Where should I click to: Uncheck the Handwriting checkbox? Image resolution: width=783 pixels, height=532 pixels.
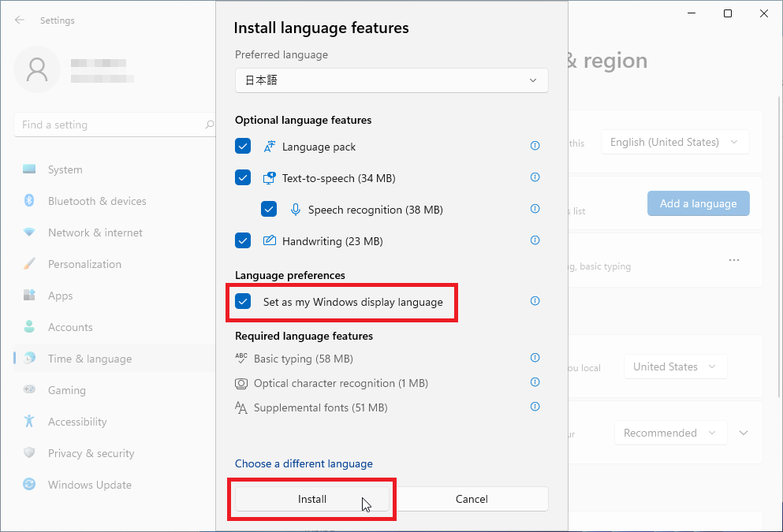click(243, 240)
